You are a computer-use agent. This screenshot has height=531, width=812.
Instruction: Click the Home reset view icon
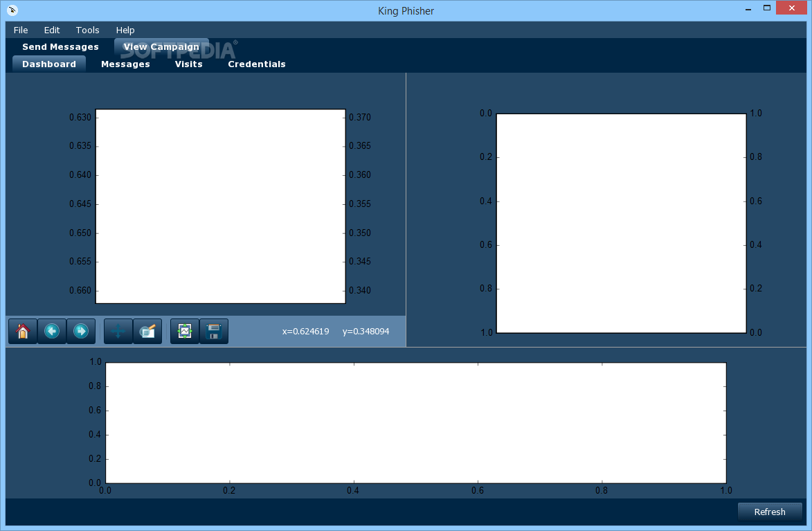coord(23,331)
